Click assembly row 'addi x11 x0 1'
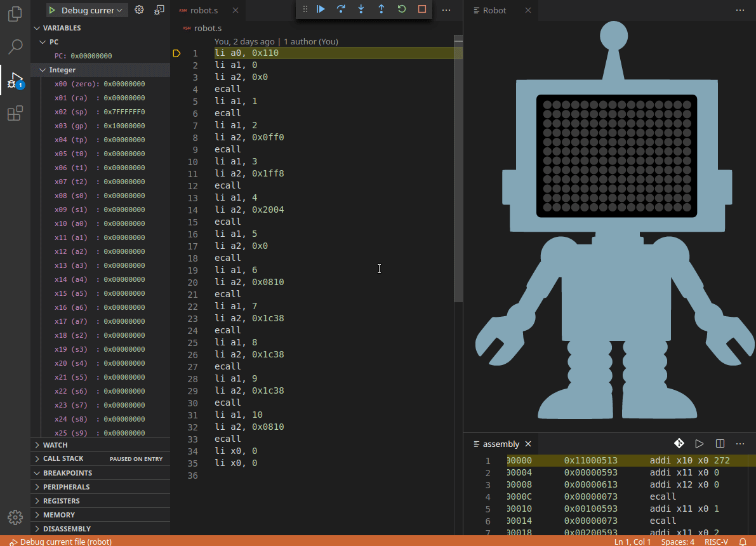The image size is (756, 546). tap(684, 509)
